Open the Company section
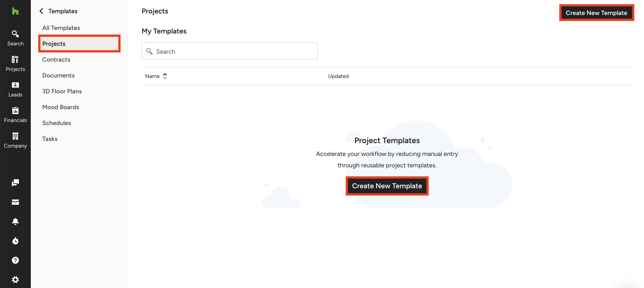Image resolution: width=644 pixels, height=288 pixels. (x=15, y=139)
